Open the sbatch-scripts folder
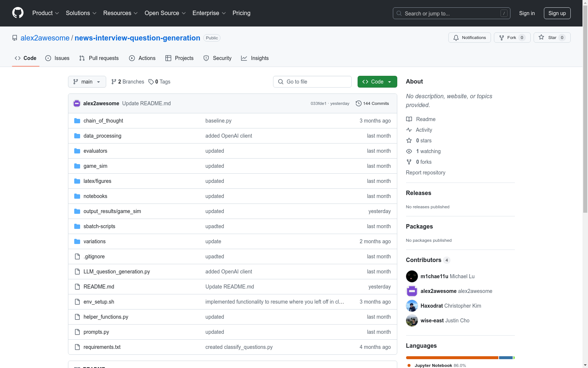 (99, 226)
